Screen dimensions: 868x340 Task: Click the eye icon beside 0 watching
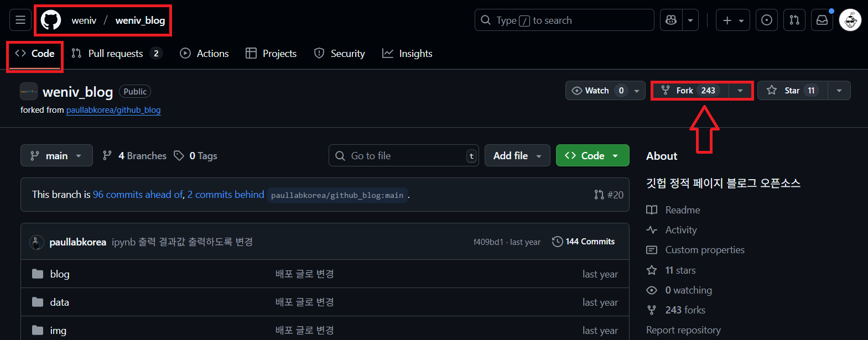pyautogui.click(x=652, y=290)
